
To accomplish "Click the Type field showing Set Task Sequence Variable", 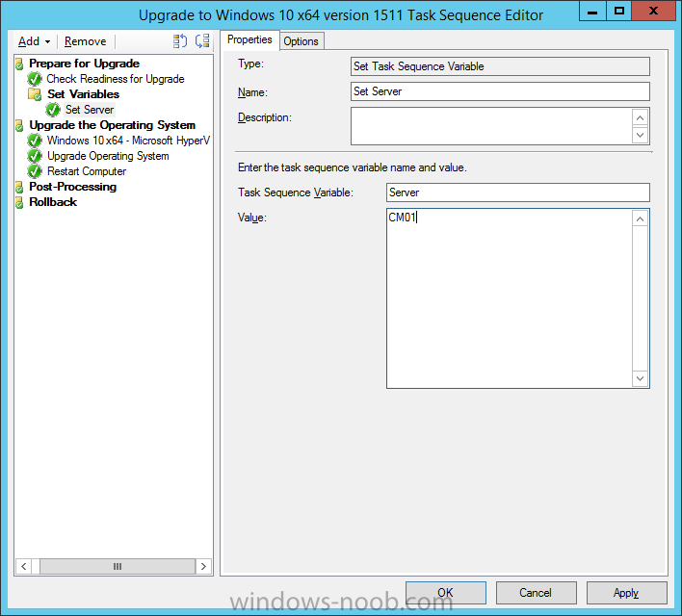I will click(x=500, y=66).
